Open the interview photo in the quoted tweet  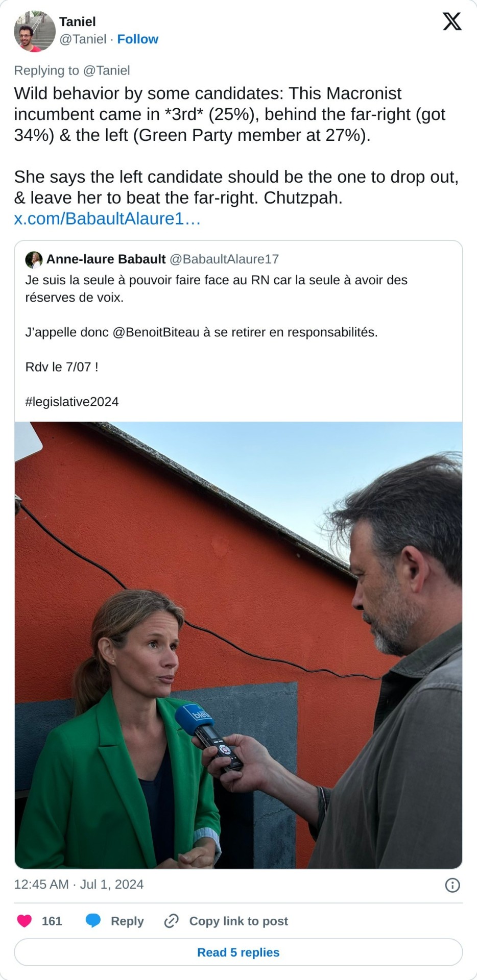(238, 645)
